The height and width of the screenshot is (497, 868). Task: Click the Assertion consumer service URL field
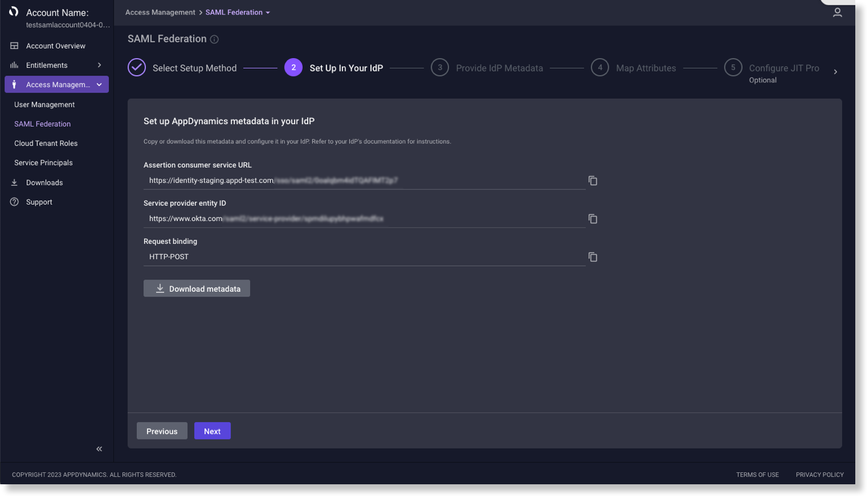tap(364, 180)
